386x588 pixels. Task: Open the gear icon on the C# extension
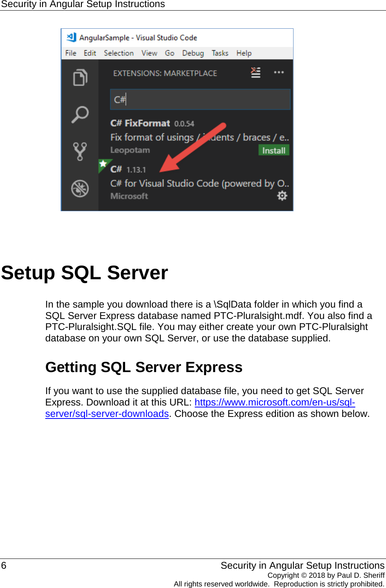point(282,196)
